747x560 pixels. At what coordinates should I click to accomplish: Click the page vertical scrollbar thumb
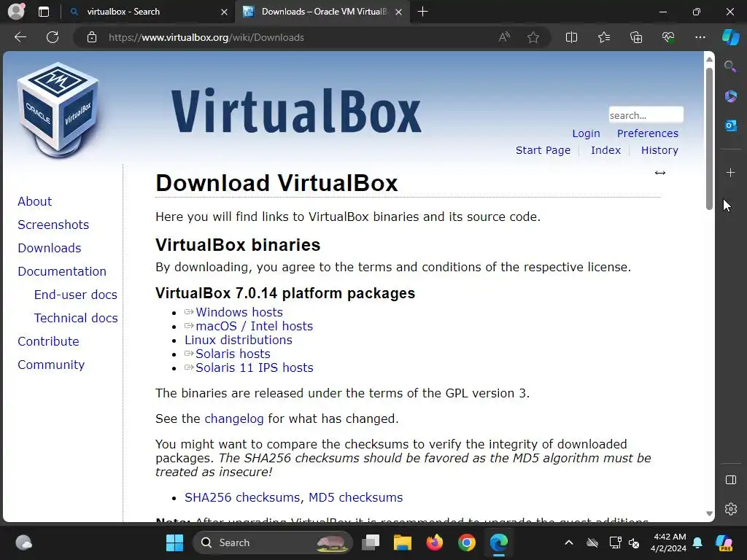(709, 138)
